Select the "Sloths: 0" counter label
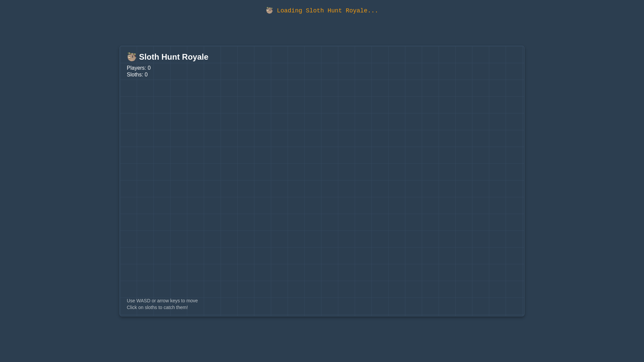 tap(137, 75)
